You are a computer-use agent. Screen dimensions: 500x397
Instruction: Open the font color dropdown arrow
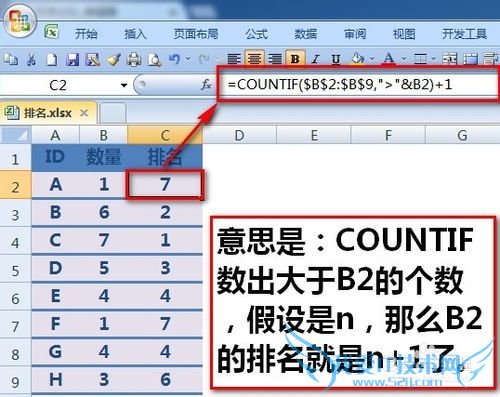click(403, 59)
